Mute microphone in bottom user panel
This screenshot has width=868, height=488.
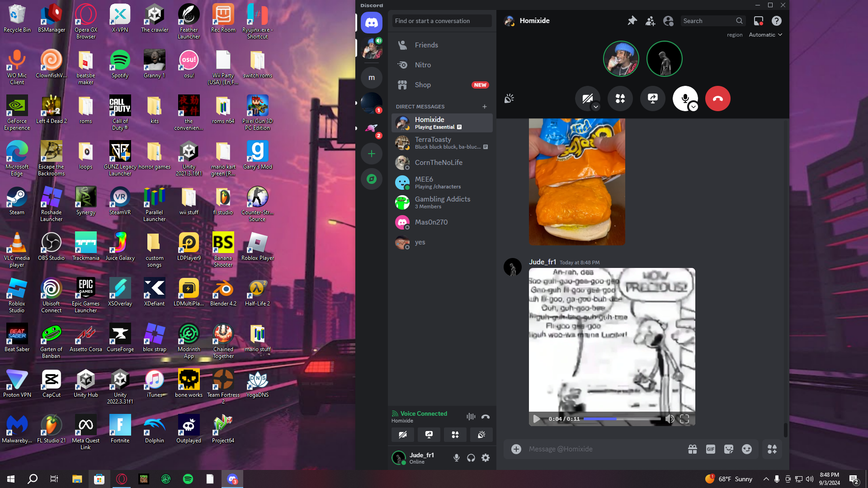[457, 458]
